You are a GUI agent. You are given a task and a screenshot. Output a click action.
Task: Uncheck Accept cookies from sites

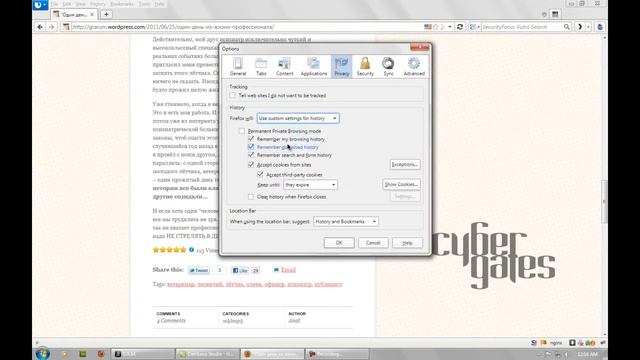click(x=251, y=164)
